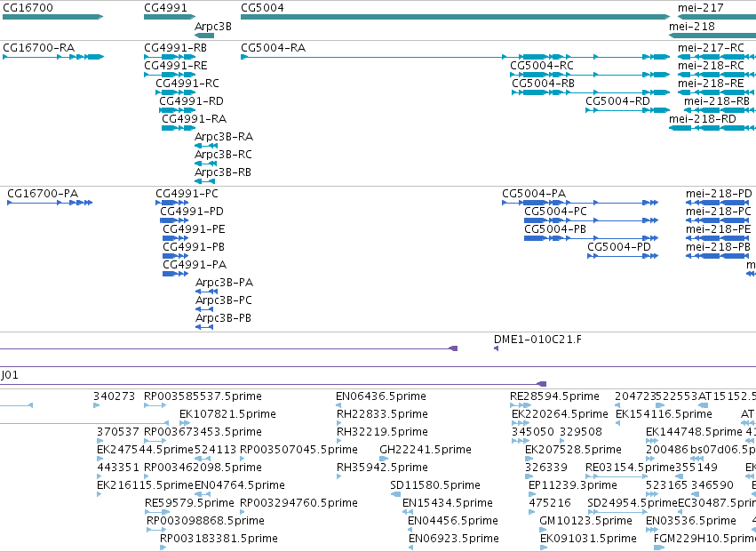
Task: Choose the CG4991-PA protein feature
Action: click(x=176, y=274)
